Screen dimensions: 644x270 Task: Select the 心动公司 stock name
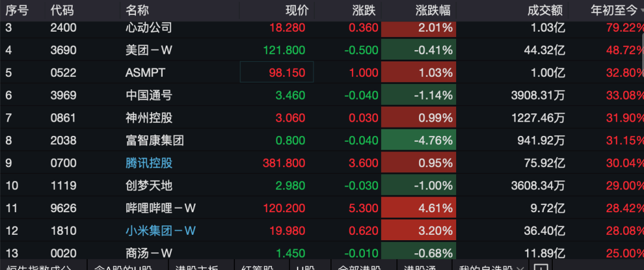point(148,28)
